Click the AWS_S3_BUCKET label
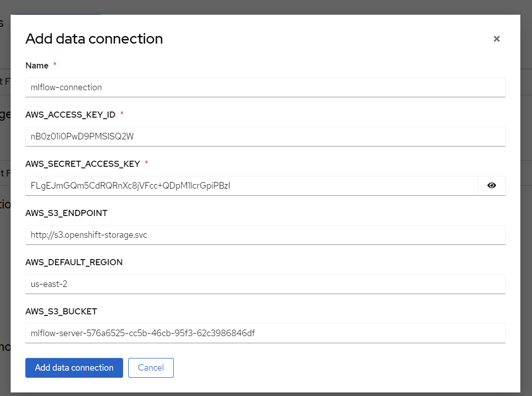 61,311
